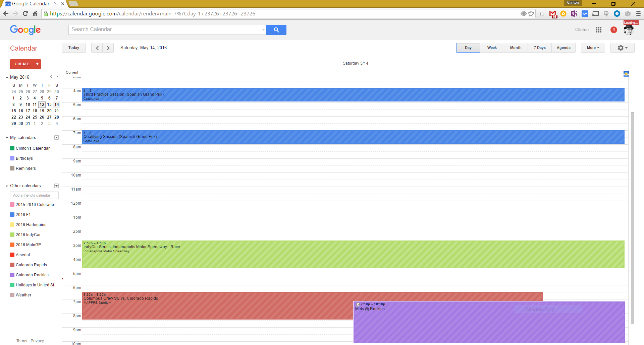
Task: Open the CREATE dropdown arrow
Action: [x=38, y=64]
